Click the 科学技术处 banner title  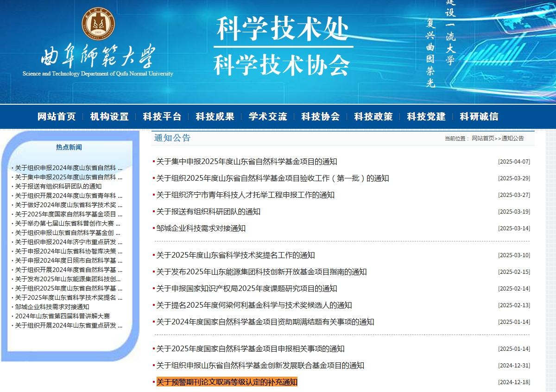[x=283, y=29]
